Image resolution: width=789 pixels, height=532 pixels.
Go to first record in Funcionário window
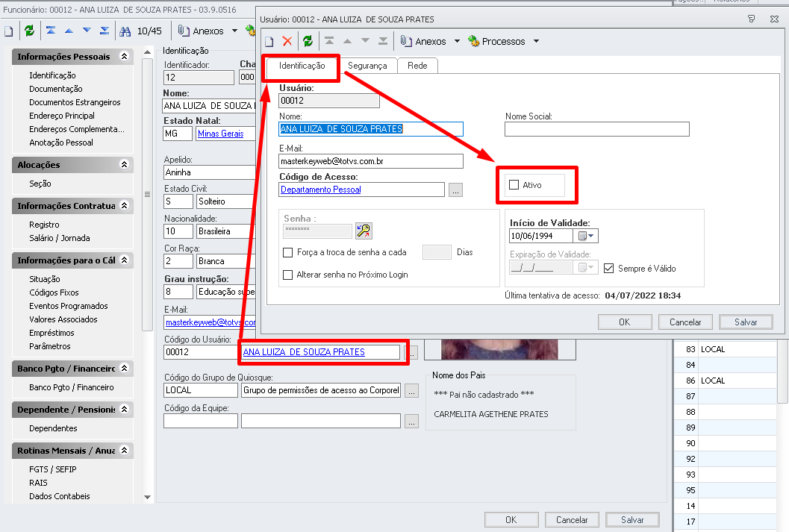[x=51, y=31]
